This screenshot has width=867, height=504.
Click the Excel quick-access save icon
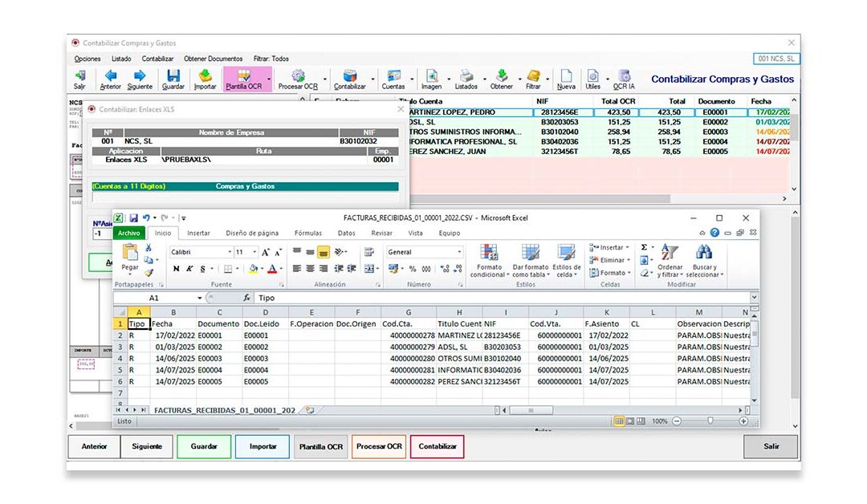pyautogui.click(x=134, y=218)
